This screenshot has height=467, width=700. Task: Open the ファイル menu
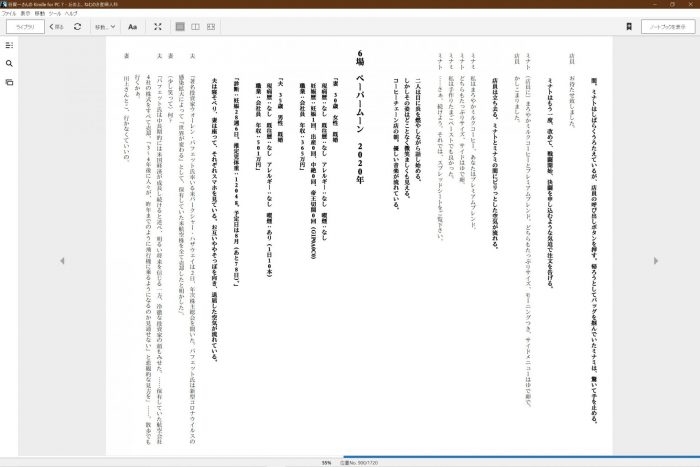click(x=9, y=13)
